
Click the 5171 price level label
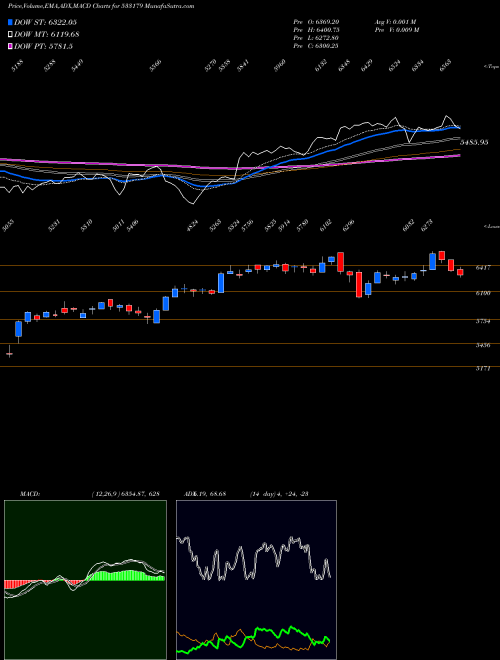coord(483,368)
